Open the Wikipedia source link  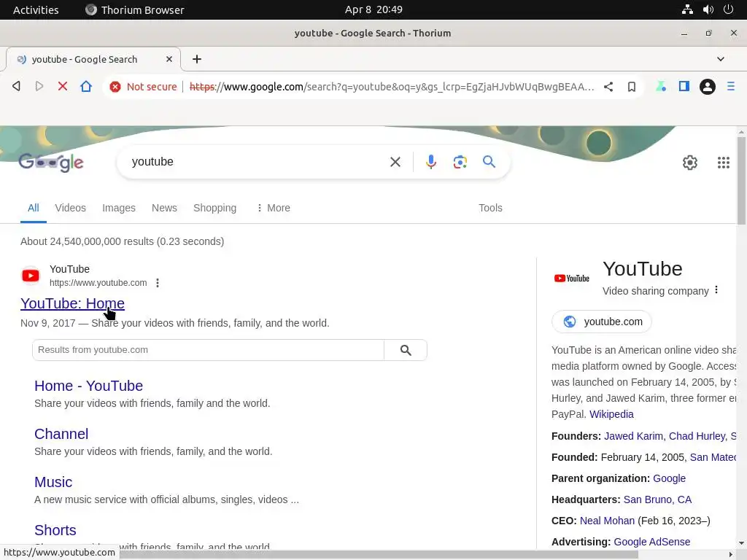pos(611,414)
